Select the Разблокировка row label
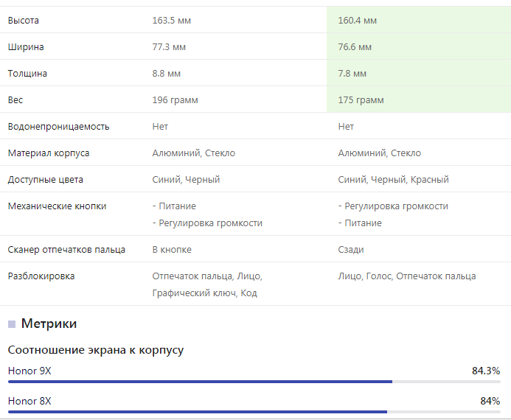This screenshot has height=420, width=511. coord(41,276)
